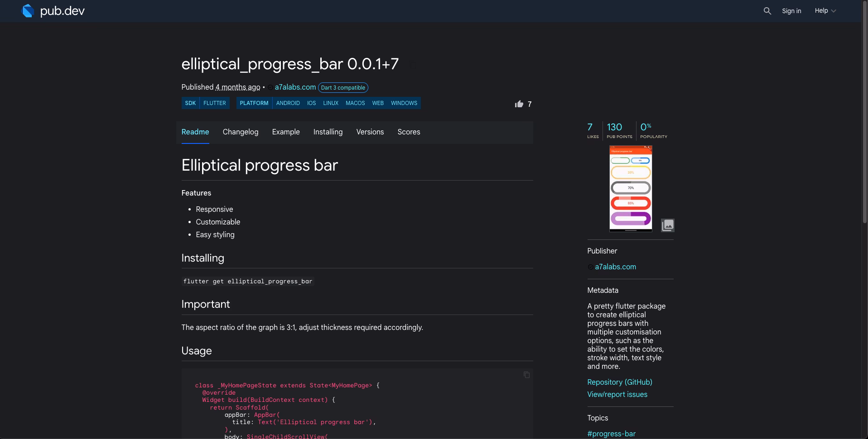Click the Easy styling feature bullet
Screen dimensions: 868x439
[215, 235]
